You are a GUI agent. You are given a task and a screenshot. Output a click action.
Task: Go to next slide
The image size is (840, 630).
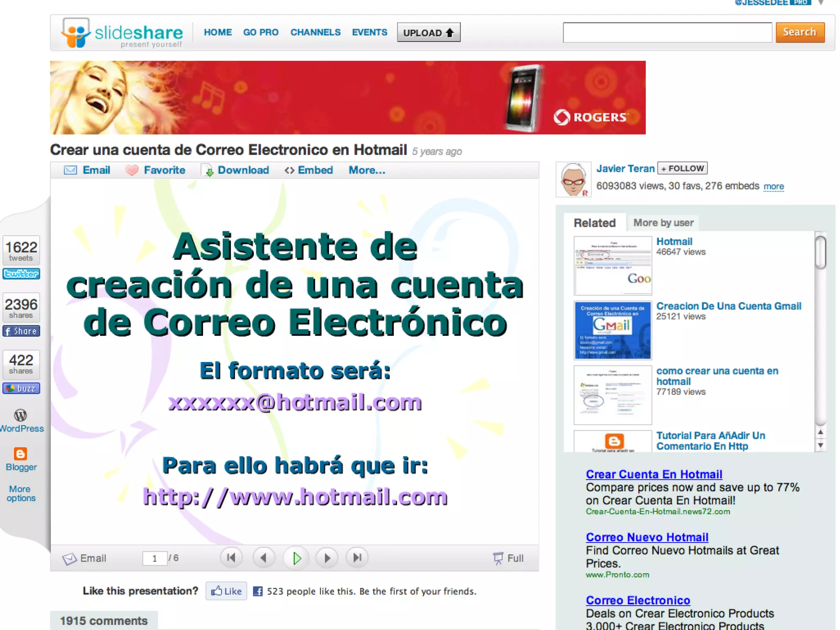pyautogui.click(x=327, y=558)
